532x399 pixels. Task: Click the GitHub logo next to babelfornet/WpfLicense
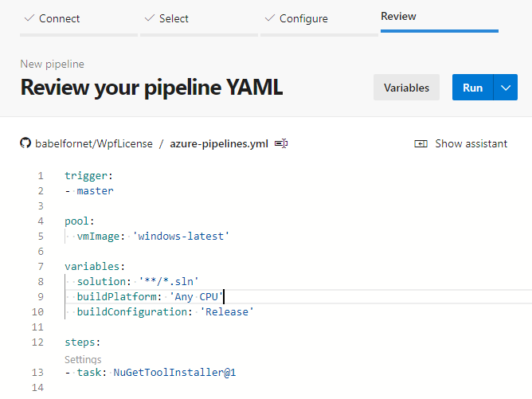(25, 143)
